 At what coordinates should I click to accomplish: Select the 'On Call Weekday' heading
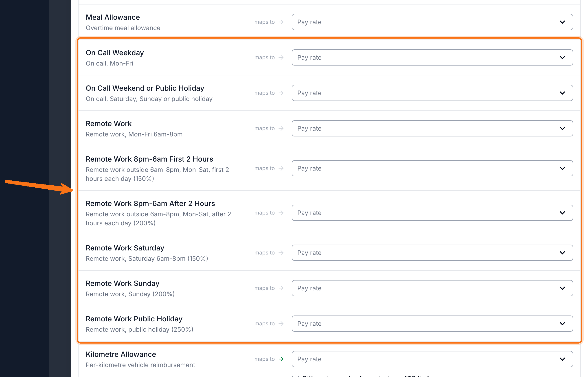coord(114,53)
